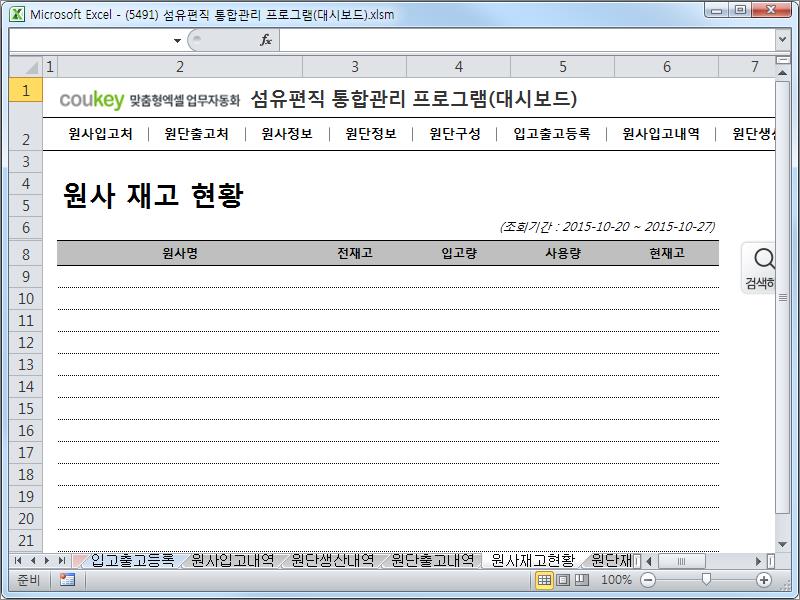This screenshot has width=800, height=600.
Task: Go to 원사입고처 navigation link
Action: coord(101,134)
